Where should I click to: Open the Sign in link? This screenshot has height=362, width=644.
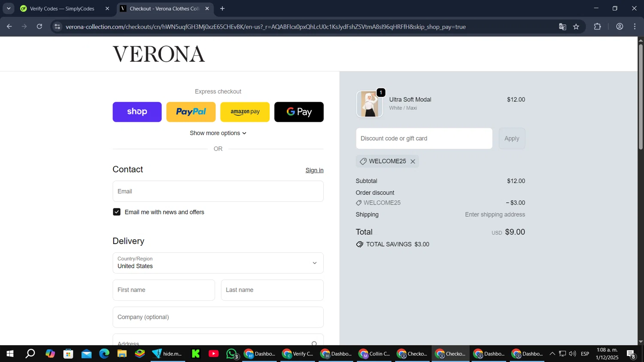pos(314,170)
